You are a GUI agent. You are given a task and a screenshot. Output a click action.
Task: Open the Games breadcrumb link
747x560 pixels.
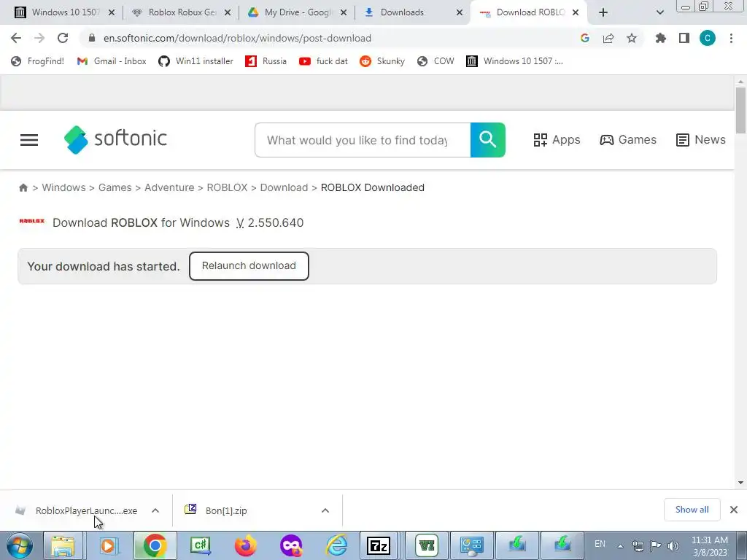point(115,187)
